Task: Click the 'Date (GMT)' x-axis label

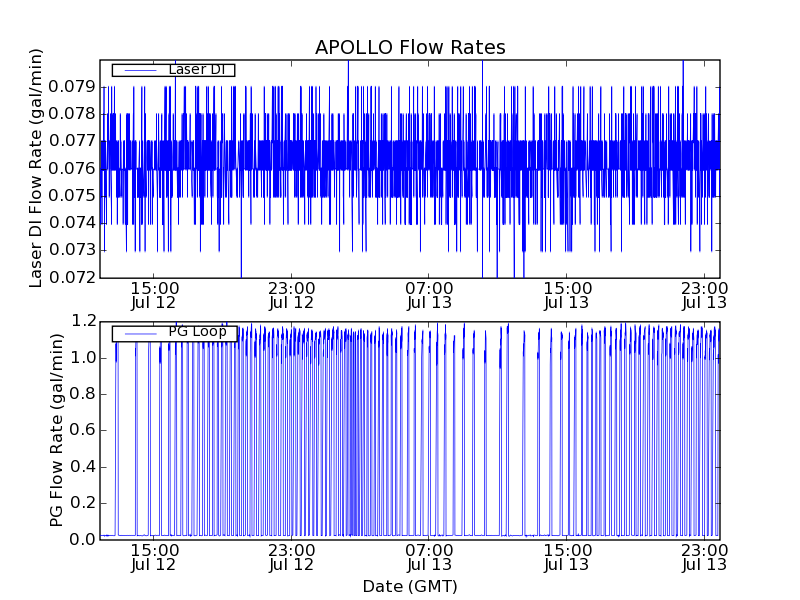Action: [x=410, y=586]
